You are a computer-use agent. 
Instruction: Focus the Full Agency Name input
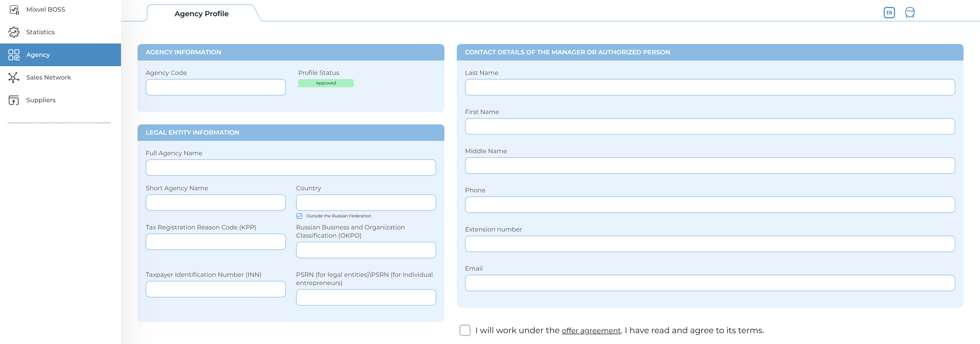click(x=291, y=168)
